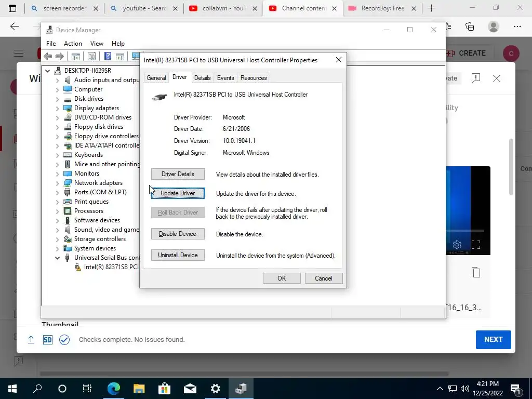
Task: Select the DVD/CD-ROM drives disc icon
Action: 68,117
